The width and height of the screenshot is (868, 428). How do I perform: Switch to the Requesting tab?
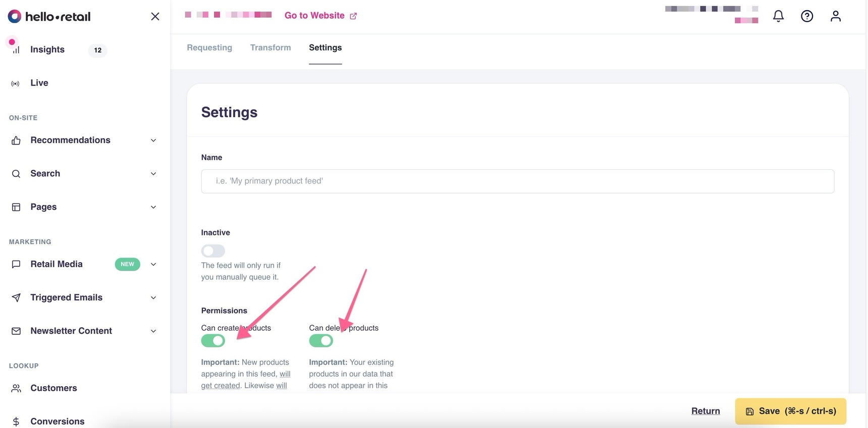click(x=209, y=47)
